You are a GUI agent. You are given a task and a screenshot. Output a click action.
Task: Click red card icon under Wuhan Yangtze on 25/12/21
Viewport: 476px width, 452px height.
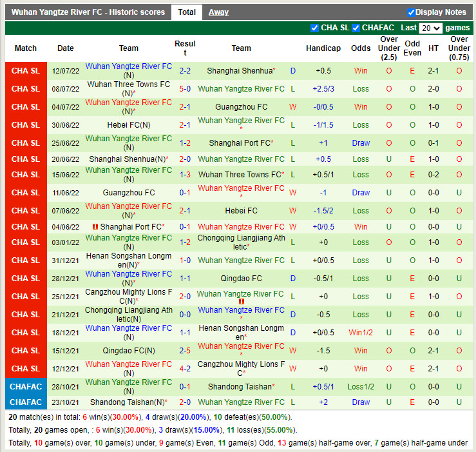(242, 302)
